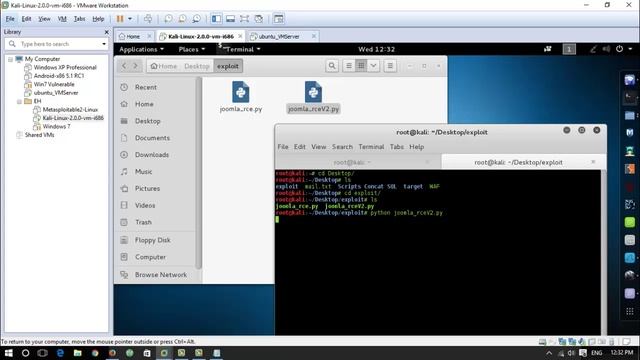Toggle the library sidebar view icon
The height and width of the screenshot is (360, 640).
coord(216,19)
